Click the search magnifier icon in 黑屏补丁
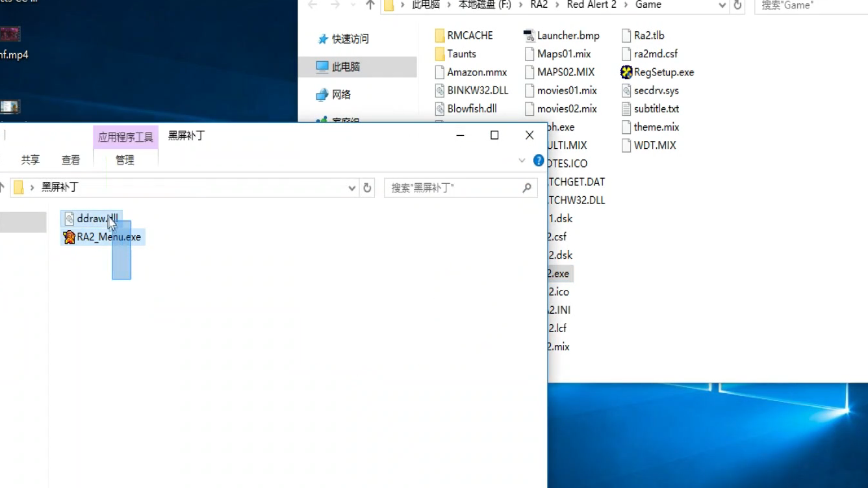Image resolution: width=868 pixels, height=488 pixels. click(x=527, y=188)
